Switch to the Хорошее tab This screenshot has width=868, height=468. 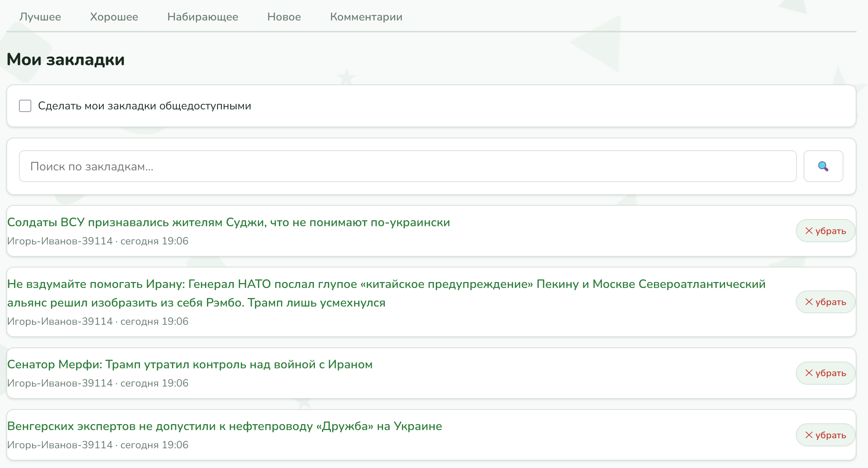(x=114, y=17)
